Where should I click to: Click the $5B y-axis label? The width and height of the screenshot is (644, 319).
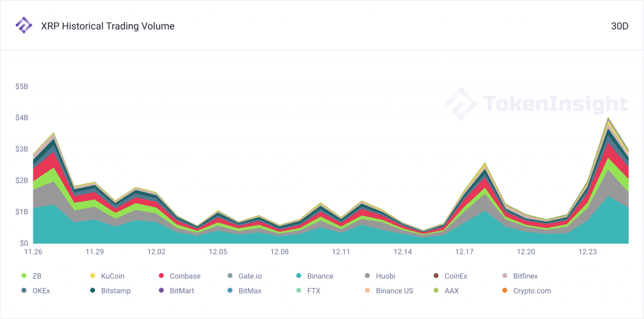tap(22, 87)
